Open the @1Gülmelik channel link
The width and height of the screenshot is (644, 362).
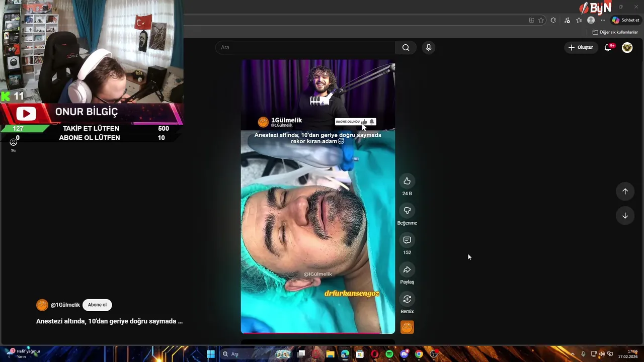point(65,305)
